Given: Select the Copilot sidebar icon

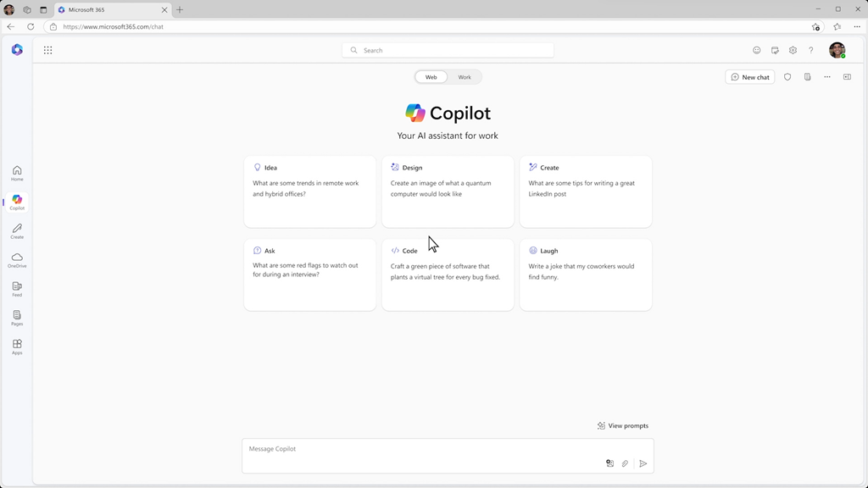Looking at the screenshot, I should [x=17, y=202].
